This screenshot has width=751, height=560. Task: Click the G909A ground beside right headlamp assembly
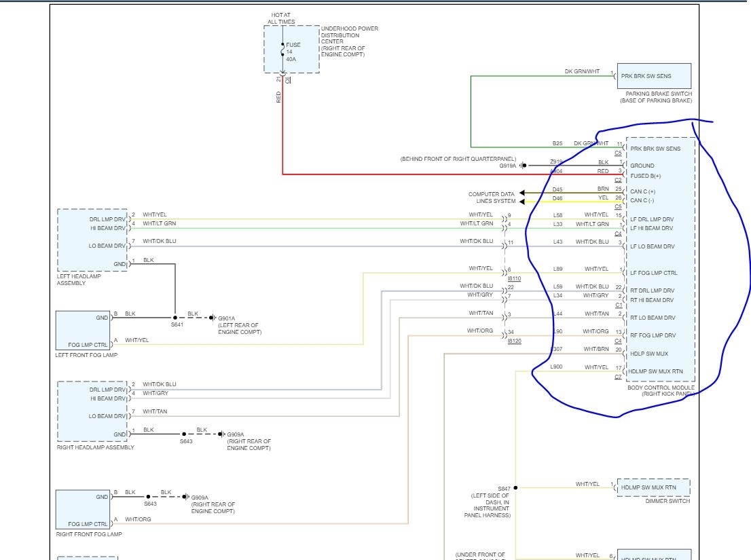point(221,434)
